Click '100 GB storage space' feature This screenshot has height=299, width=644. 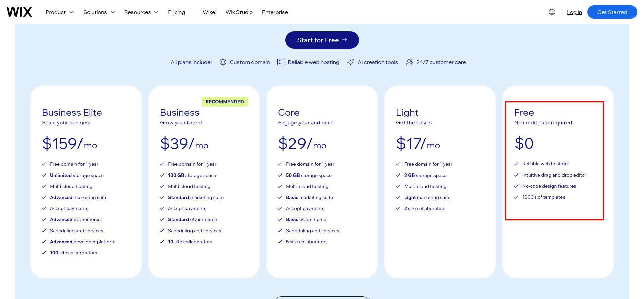(x=192, y=175)
